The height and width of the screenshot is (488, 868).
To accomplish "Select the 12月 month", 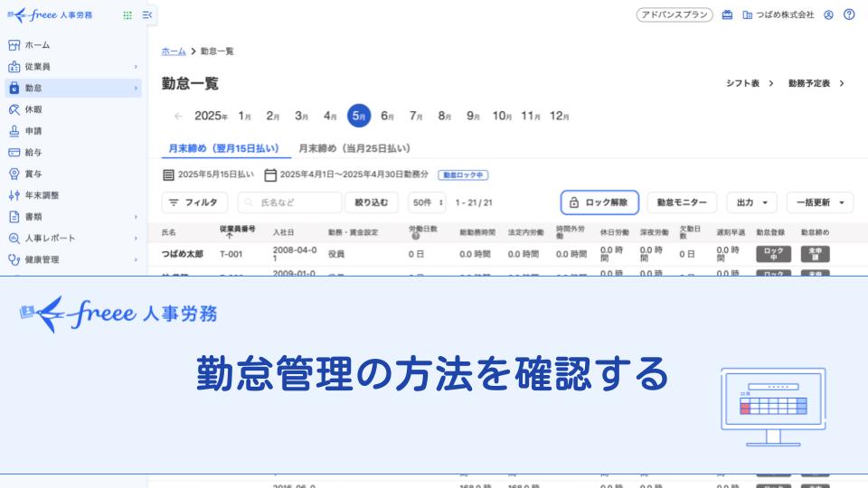I will 559,117.
